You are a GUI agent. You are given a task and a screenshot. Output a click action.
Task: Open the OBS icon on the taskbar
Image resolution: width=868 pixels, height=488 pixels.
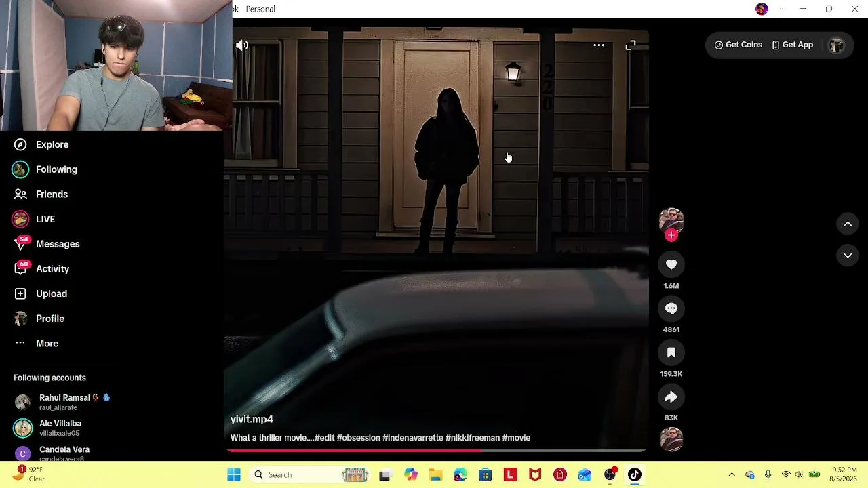click(x=610, y=474)
